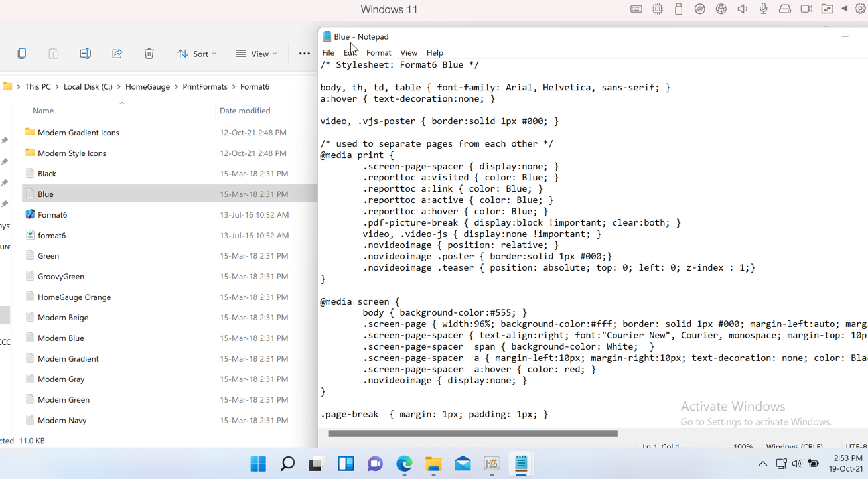Click the Copy icon in Explorer toolbar
The width and height of the screenshot is (868, 479).
[x=22, y=54]
